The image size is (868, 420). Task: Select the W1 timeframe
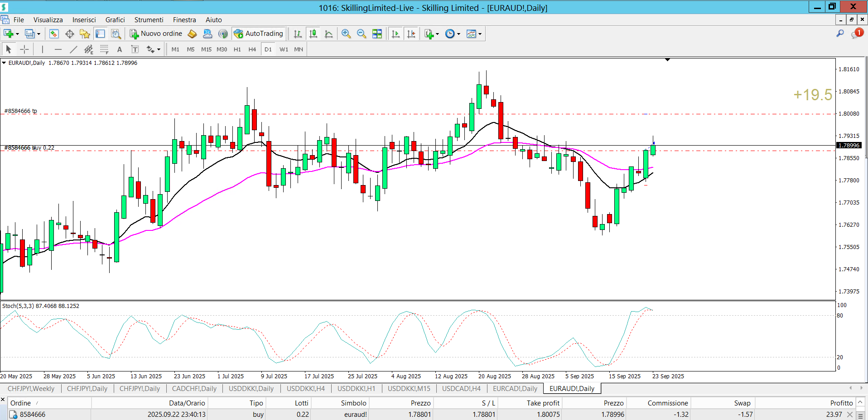(284, 49)
